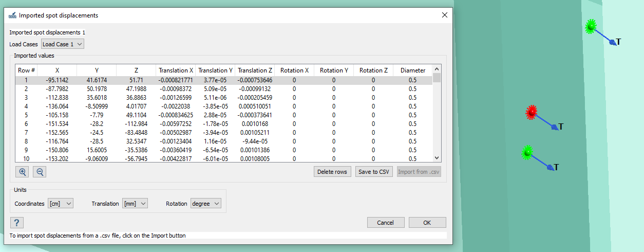Click the Translation X column header
Viewport: 644px width, 252px height.
click(176, 70)
